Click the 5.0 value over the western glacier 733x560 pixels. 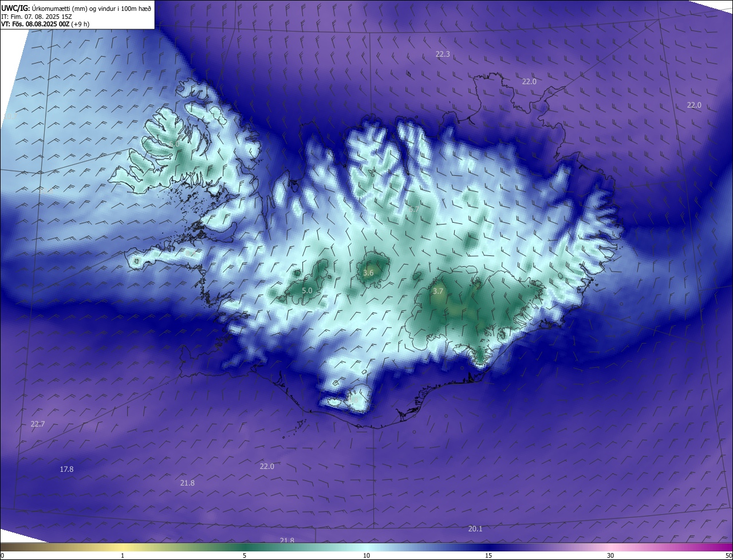tap(307, 291)
